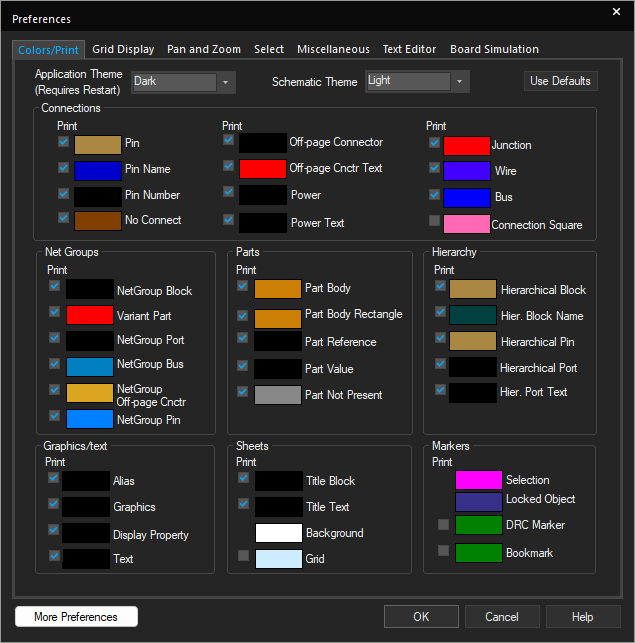The width and height of the screenshot is (635, 643).
Task: Check the DRC Marker print checkbox
Action: [443, 524]
